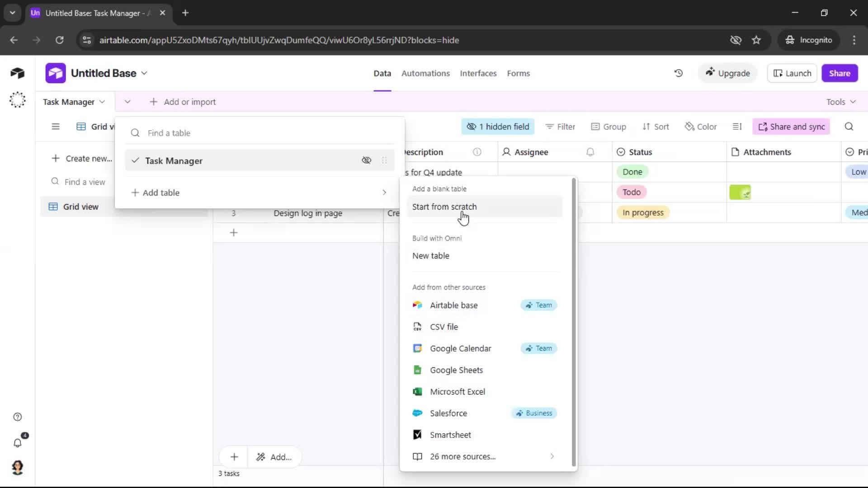Image resolution: width=868 pixels, height=488 pixels.
Task: Switch to the Data tab
Action: pos(382,73)
